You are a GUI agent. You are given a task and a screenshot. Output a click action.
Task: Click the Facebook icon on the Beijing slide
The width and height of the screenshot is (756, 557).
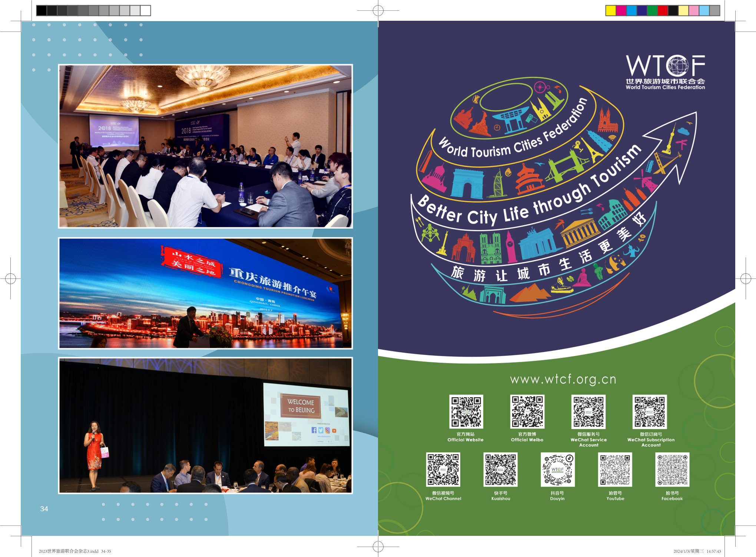click(x=314, y=430)
